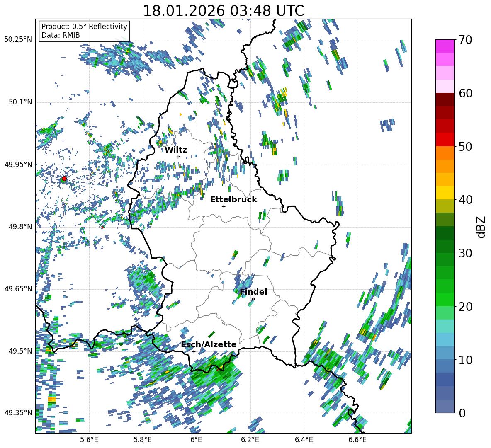Click the 10 colorbar tick label
Viewport: 491px width, 448px height.
pyautogui.click(x=465, y=360)
